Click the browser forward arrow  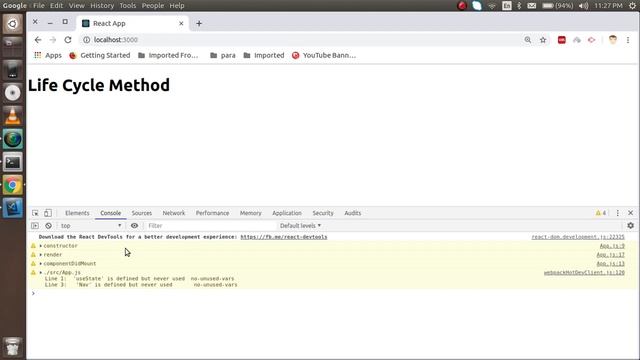53,40
